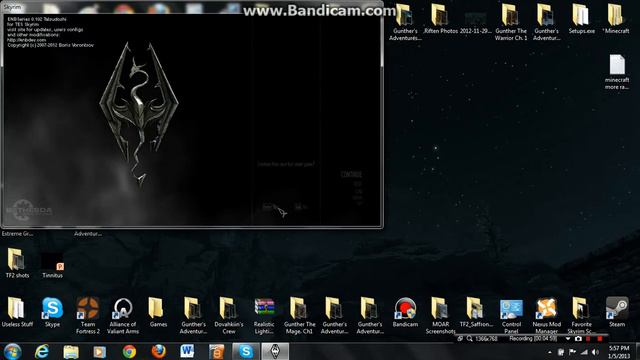Click the Bandicam magnifier resolution icon

point(470,339)
